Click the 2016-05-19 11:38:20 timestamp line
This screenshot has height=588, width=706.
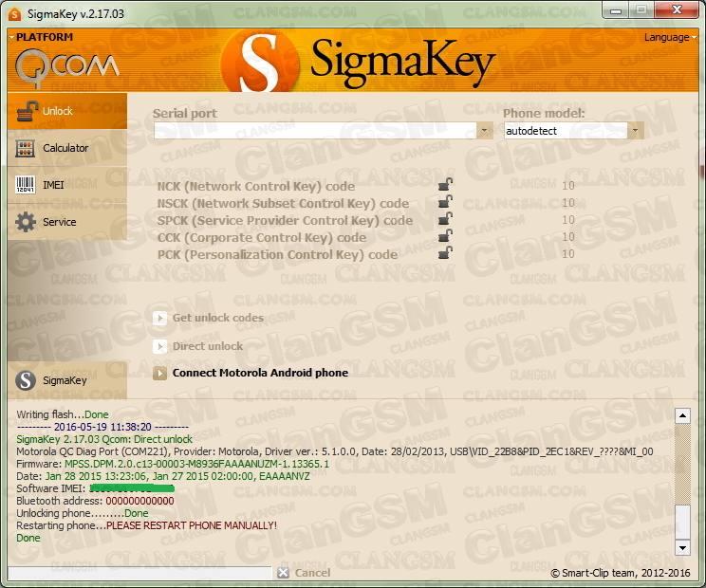coord(102,427)
